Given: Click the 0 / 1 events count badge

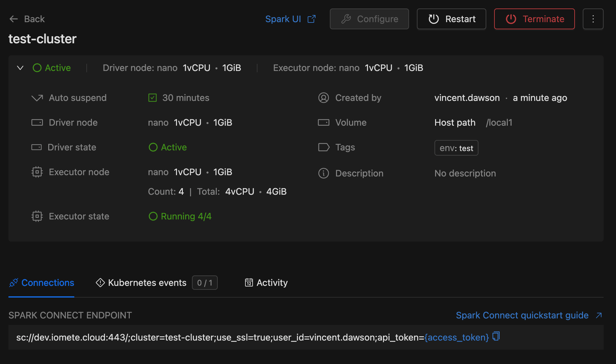Looking at the screenshot, I should pos(205,283).
